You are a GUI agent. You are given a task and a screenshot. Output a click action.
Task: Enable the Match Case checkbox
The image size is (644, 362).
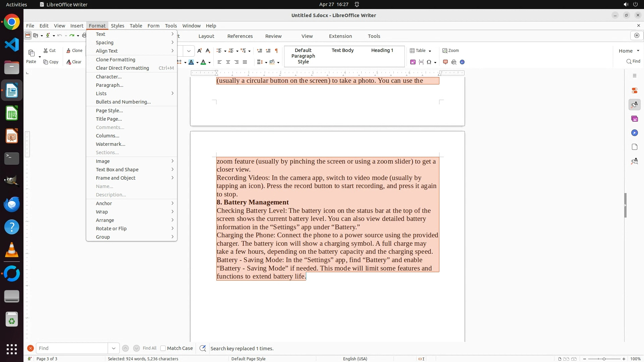163,348
